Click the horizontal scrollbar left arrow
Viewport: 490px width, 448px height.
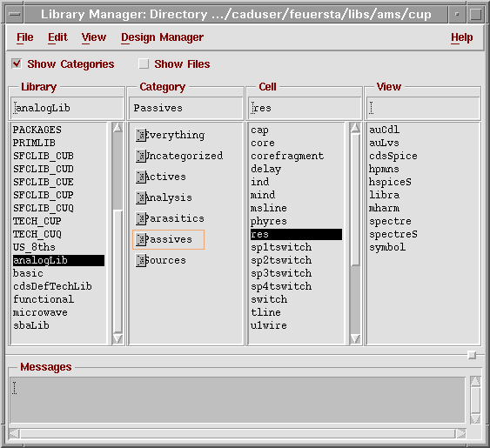click(14, 433)
